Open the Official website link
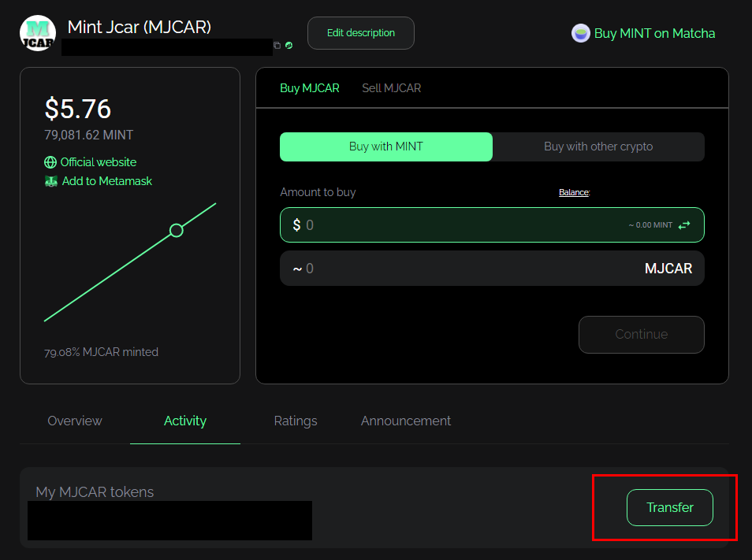The width and height of the screenshot is (752, 560). (x=99, y=162)
